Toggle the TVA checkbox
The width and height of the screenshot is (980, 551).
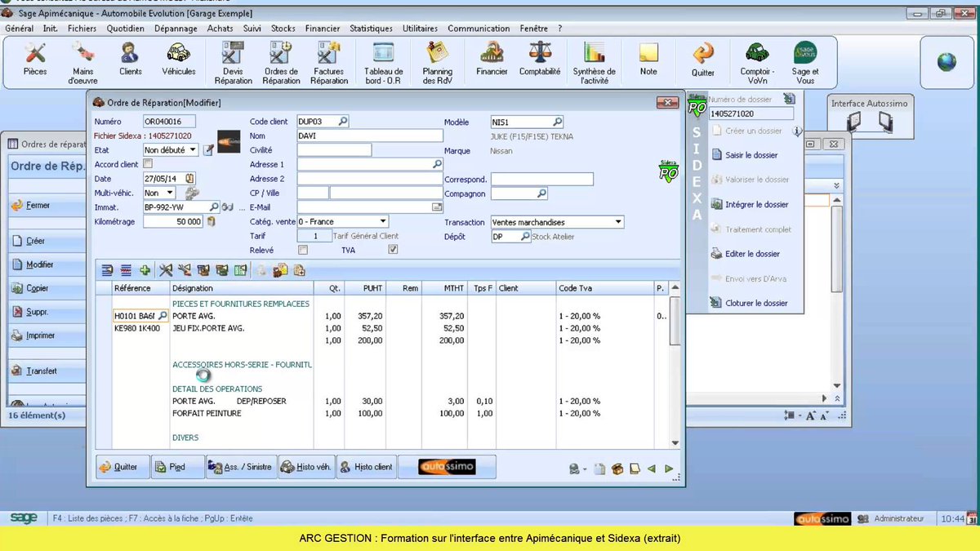coord(393,250)
